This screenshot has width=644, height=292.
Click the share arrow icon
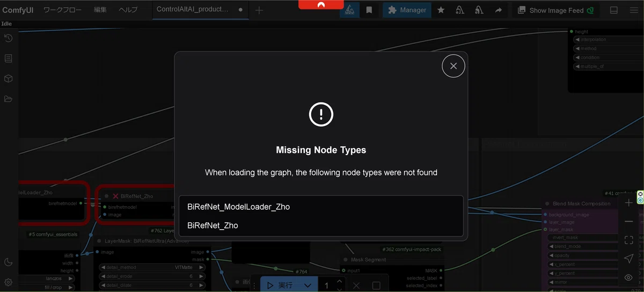499,10
